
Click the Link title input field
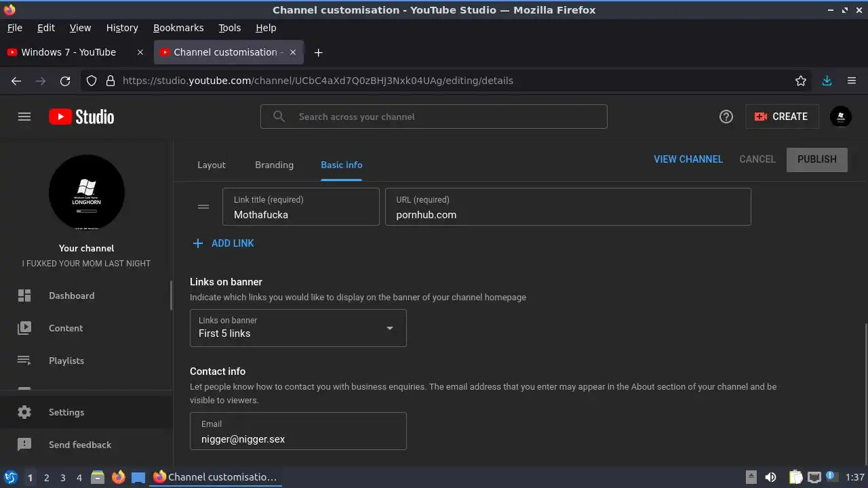point(301,207)
